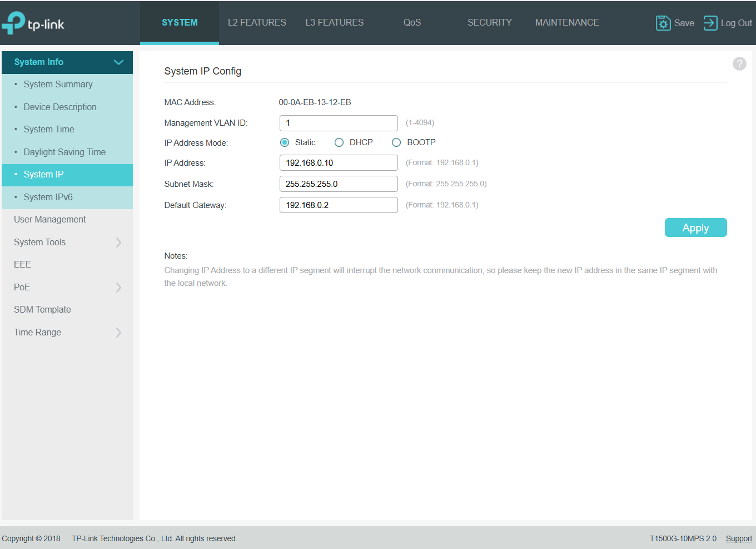Open the help question mark icon
This screenshot has width=756, height=549.
point(739,64)
